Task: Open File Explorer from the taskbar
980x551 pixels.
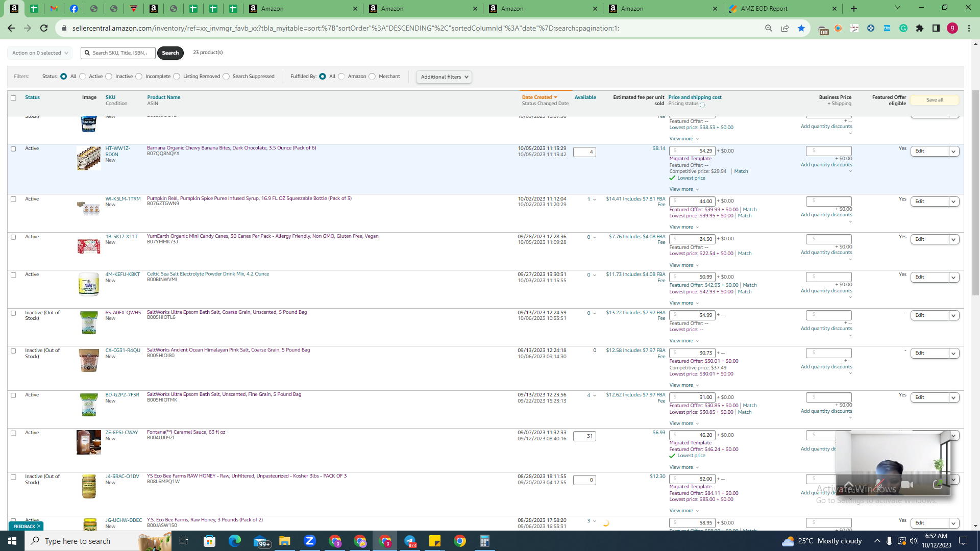Action: pos(285,541)
